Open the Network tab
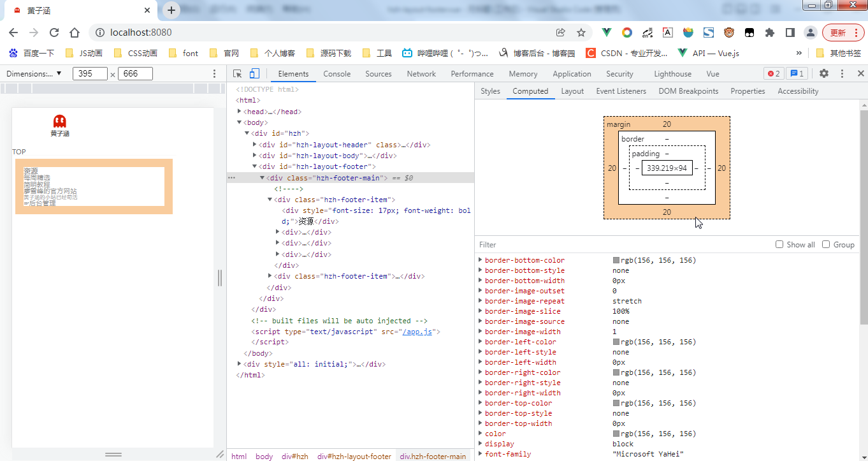The height and width of the screenshot is (461, 868). click(x=421, y=74)
